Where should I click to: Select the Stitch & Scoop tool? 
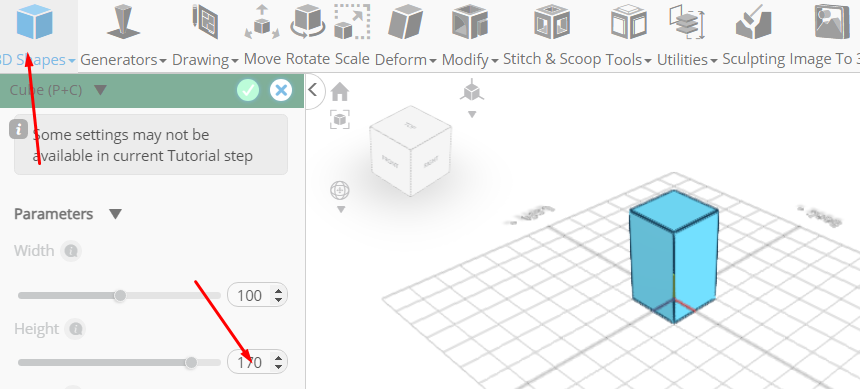(552, 22)
